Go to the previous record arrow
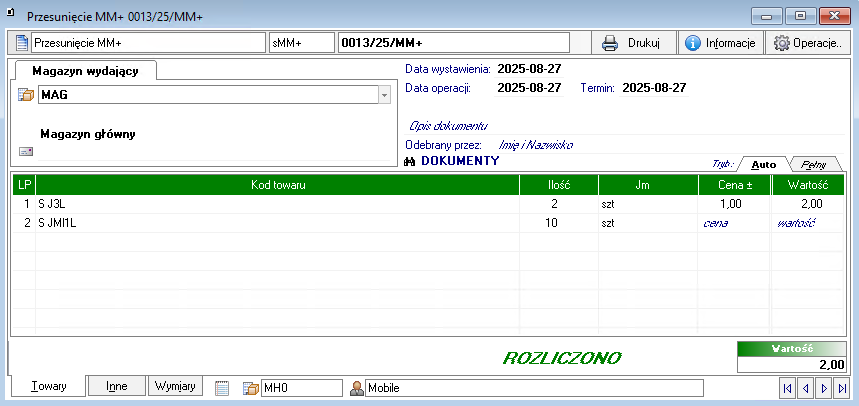The width and height of the screenshot is (859, 406). pos(806,387)
